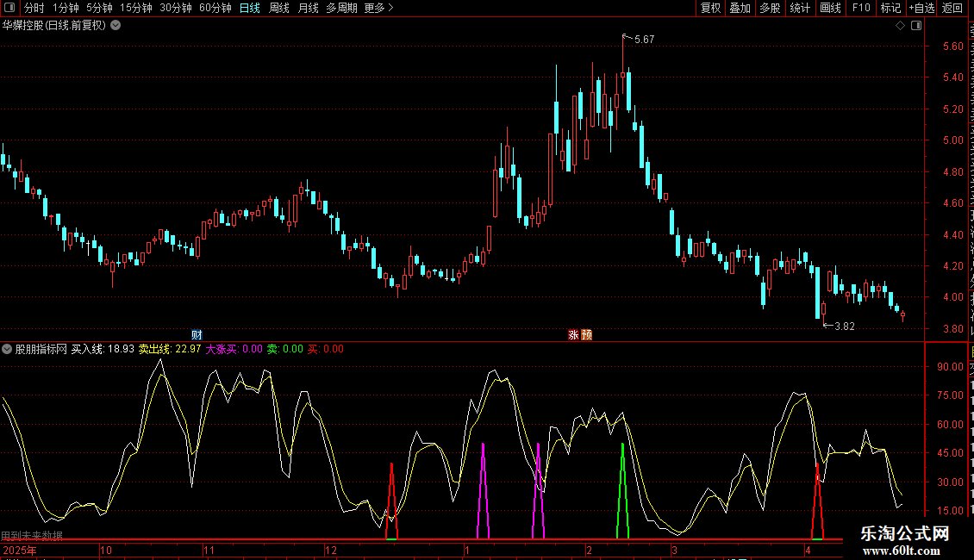Select the 30分钟 period tab

[x=176, y=8]
